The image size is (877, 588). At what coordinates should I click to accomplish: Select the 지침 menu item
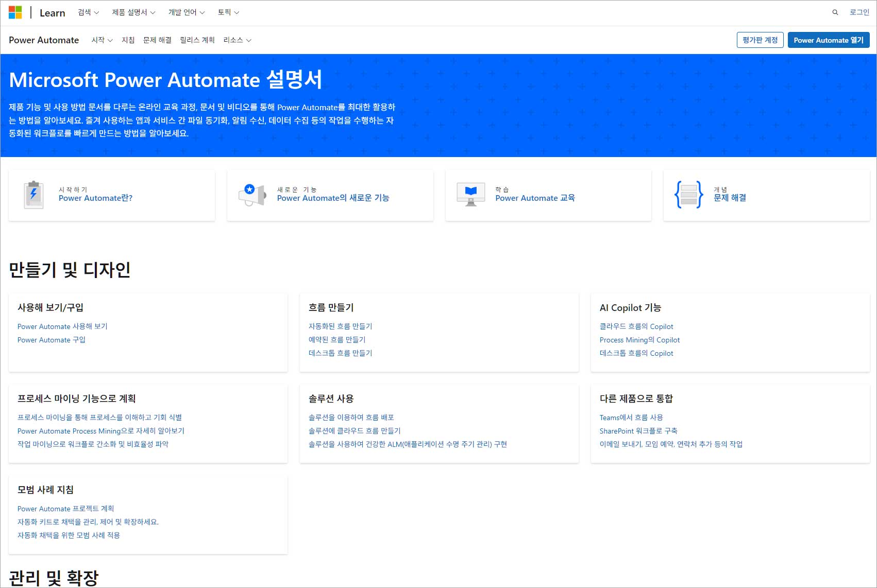coord(127,40)
